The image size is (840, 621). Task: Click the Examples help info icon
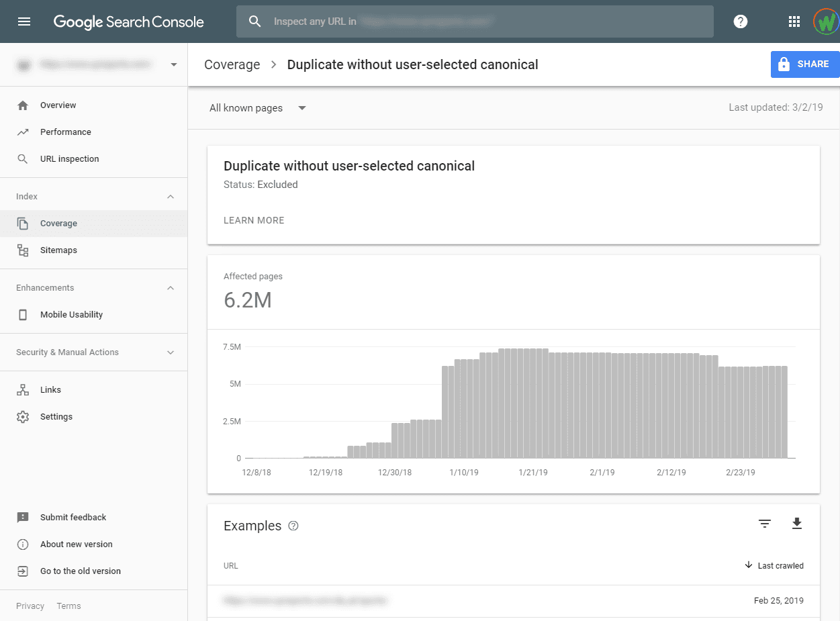293,526
